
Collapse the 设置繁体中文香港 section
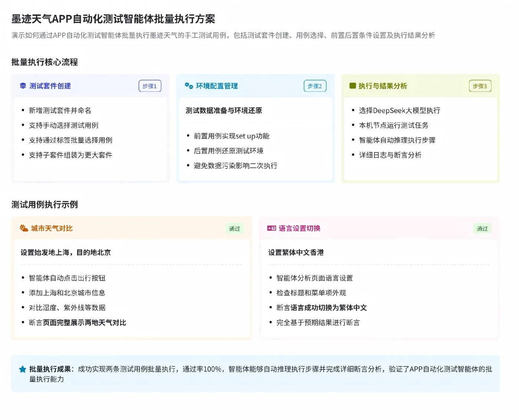[x=295, y=252]
